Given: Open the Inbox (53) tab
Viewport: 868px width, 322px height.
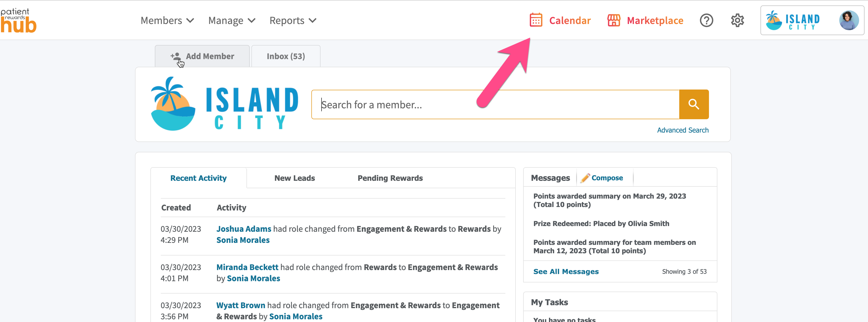Looking at the screenshot, I should coord(286,56).
